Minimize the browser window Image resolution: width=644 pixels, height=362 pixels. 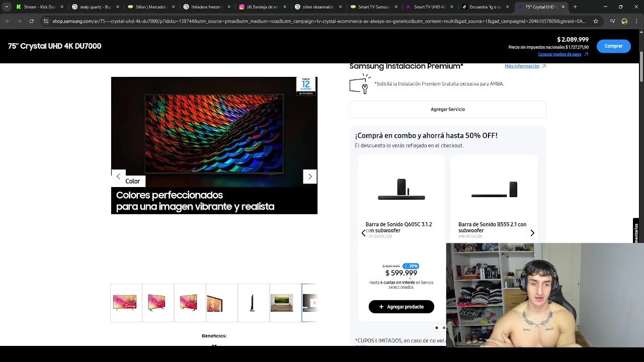coord(605,7)
